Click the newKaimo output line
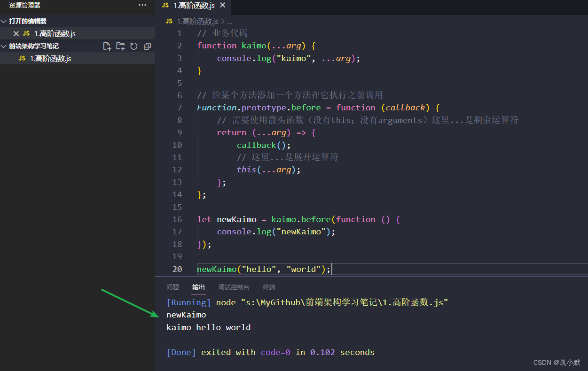588x371 pixels. tap(186, 315)
